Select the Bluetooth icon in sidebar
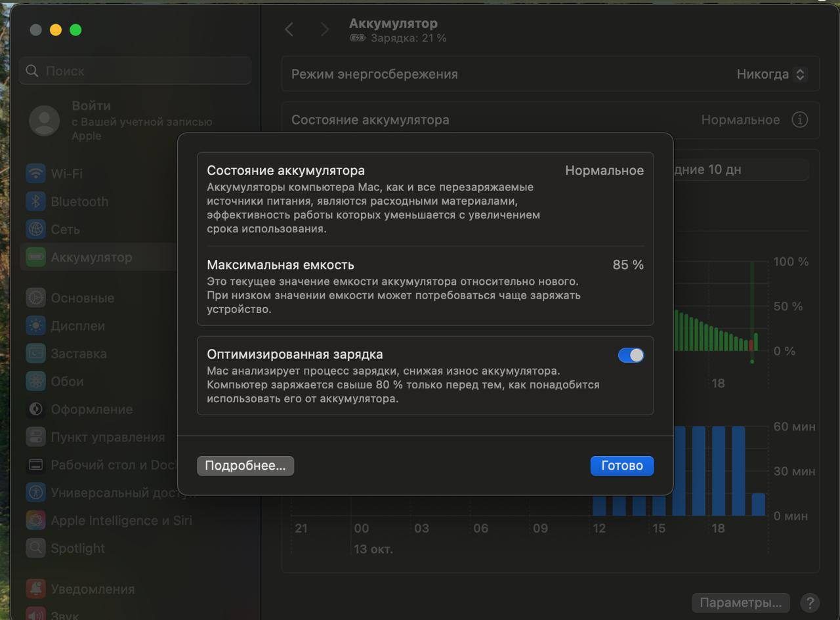Viewport: 840px width, 620px height. (x=35, y=201)
